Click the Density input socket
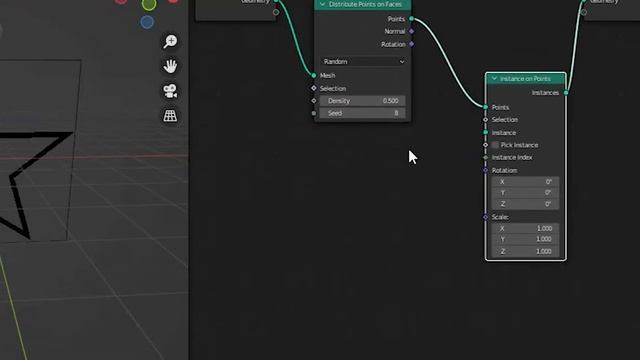The image size is (640, 360). click(313, 100)
